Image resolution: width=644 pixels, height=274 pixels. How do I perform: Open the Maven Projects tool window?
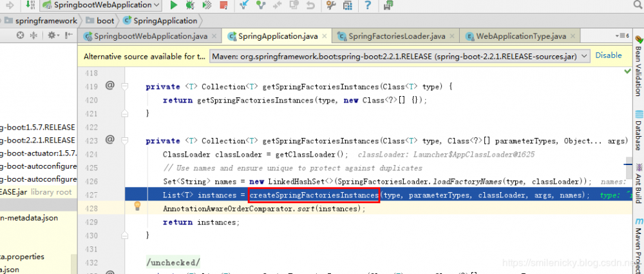(639, 245)
